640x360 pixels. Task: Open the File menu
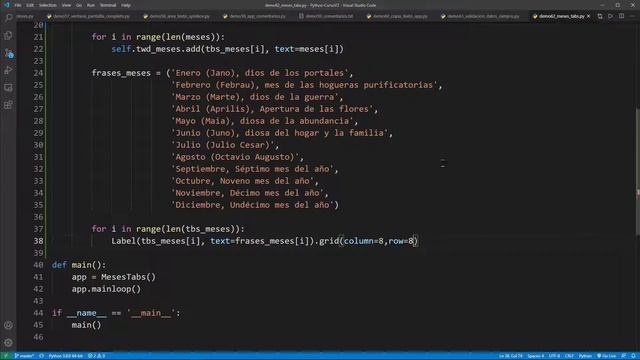[18, 5]
